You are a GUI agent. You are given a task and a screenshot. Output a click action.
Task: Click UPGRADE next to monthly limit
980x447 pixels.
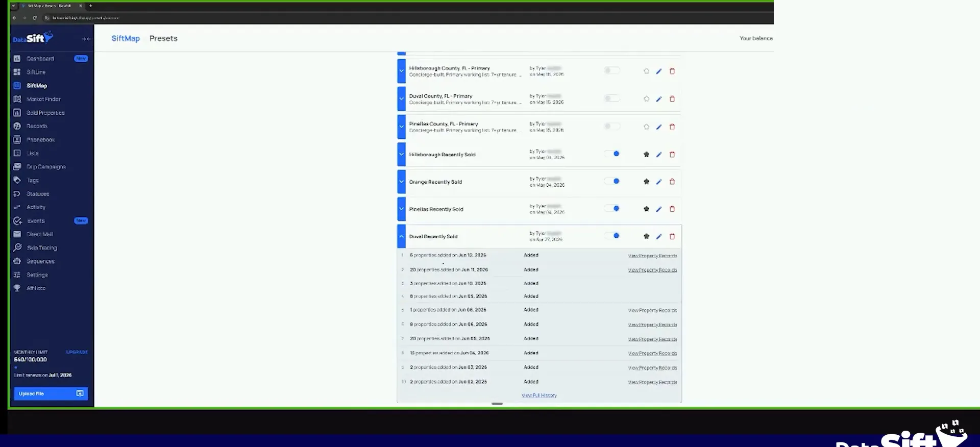tap(77, 352)
